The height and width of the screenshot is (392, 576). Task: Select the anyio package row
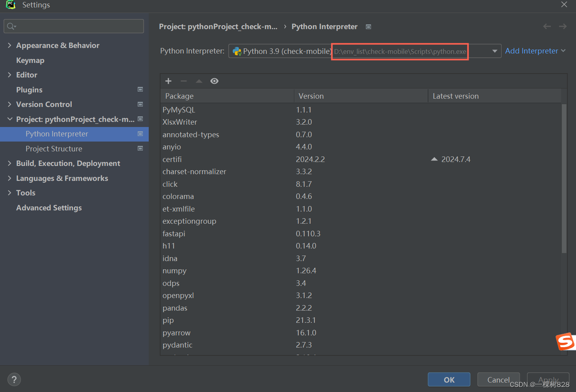point(361,147)
